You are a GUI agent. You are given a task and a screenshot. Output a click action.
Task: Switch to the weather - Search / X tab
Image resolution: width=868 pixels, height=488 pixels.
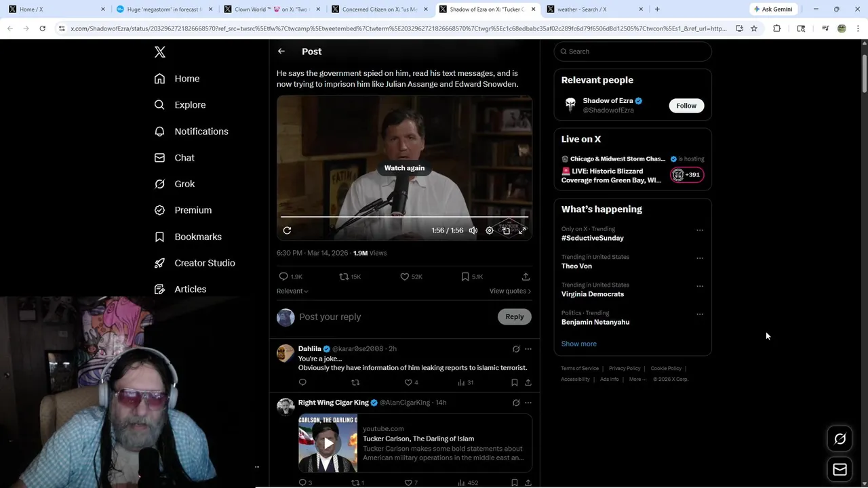tap(595, 9)
